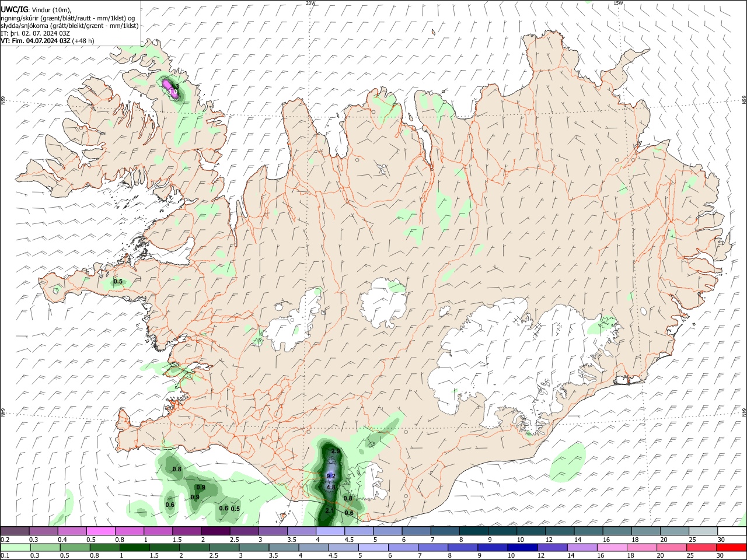
Task: Click the 'IT: þri. 02. 07. 2024 03Z' line
Action: click(35, 33)
